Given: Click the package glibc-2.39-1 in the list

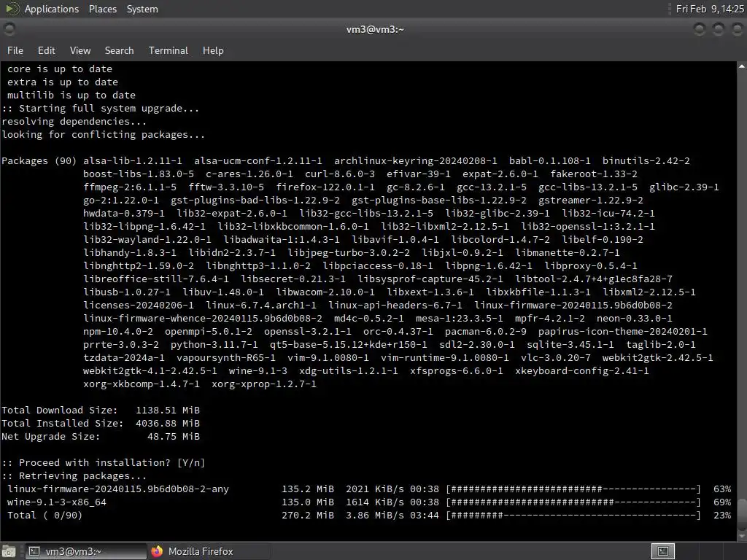Looking at the screenshot, I should pos(684,187).
